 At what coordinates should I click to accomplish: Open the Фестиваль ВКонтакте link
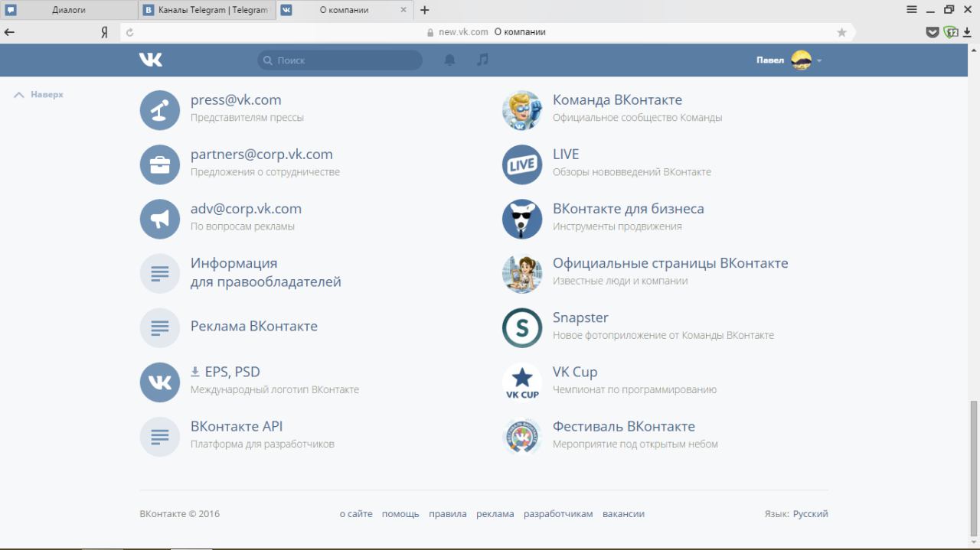[x=624, y=426]
